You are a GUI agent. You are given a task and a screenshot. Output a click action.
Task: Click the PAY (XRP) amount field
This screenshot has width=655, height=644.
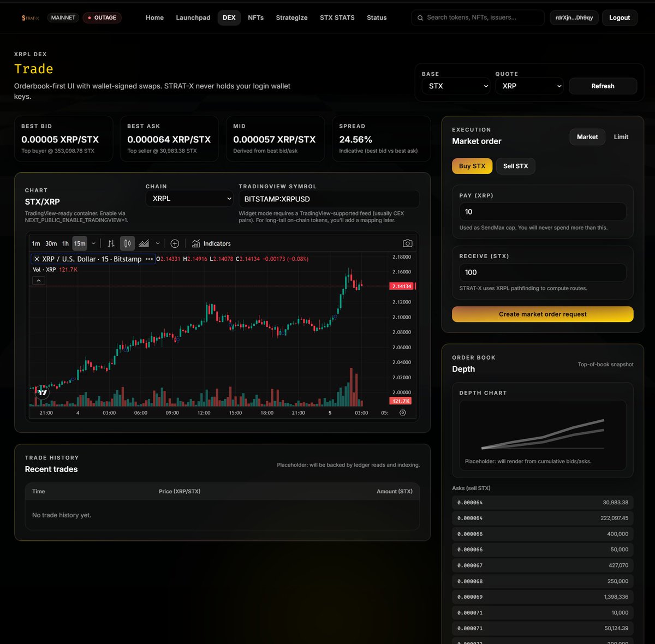point(543,212)
